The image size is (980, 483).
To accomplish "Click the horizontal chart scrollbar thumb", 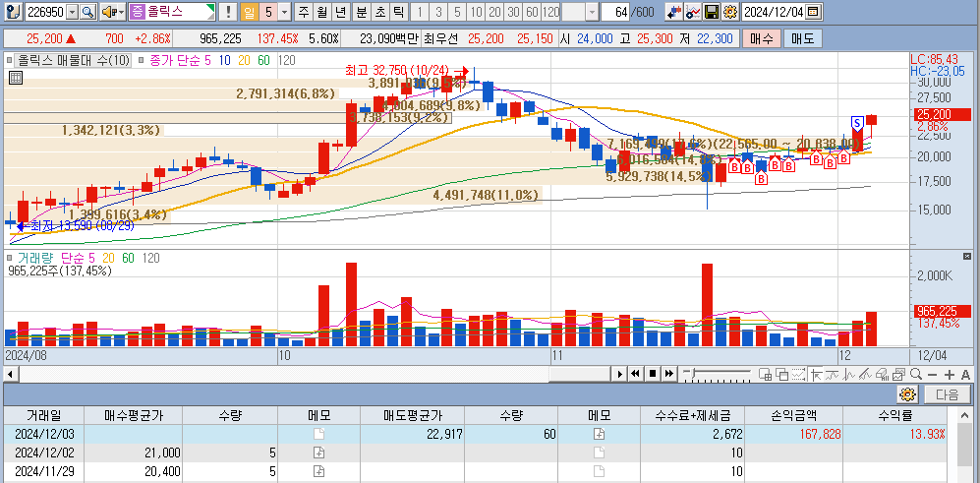I will [x=579, y=374].
